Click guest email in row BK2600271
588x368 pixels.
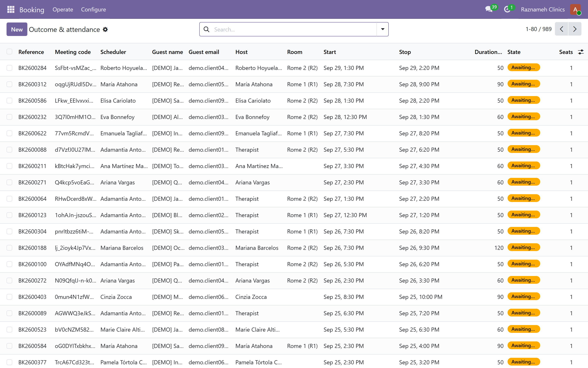click(208, 182)
